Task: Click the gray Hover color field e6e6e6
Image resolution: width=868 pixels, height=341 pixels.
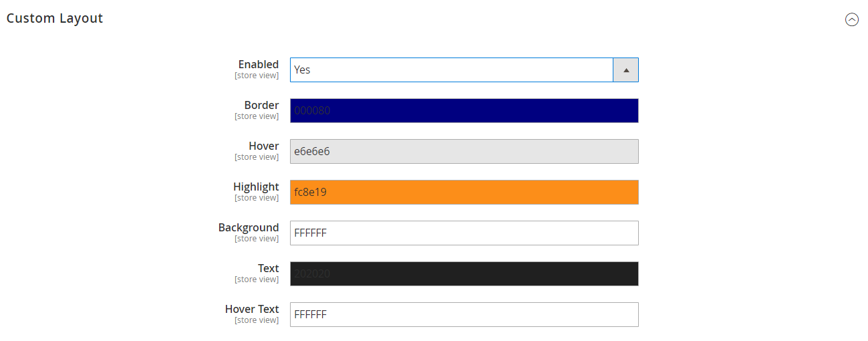Action: click(x=464, y=151)
